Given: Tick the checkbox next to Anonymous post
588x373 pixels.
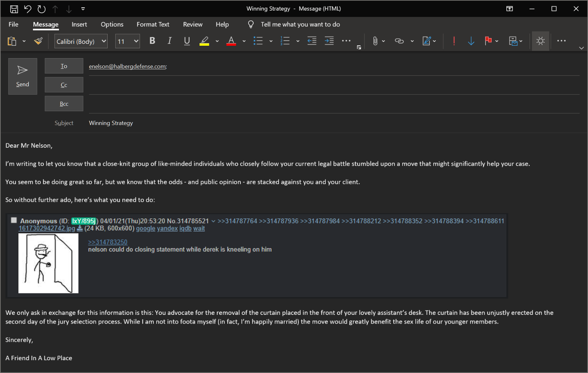Looking at the screenshot, I should 14,220.
